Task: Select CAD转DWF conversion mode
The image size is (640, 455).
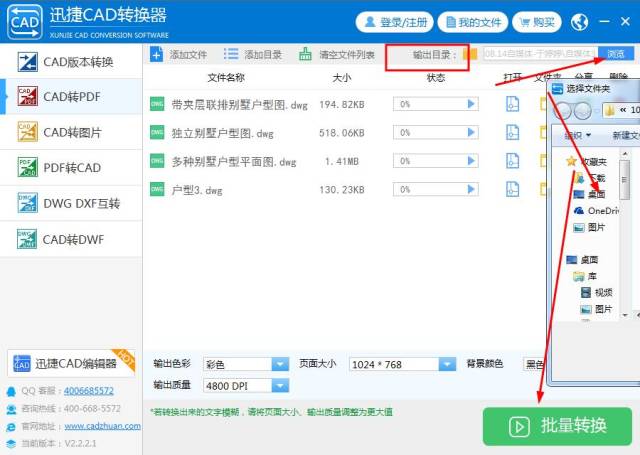Action: [71, 239]
